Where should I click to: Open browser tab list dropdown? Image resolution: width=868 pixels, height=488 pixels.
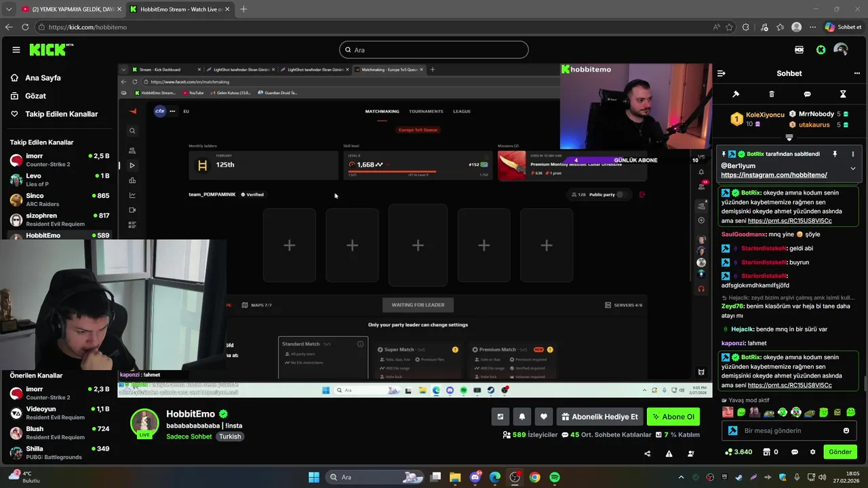[x=7, y=9]
